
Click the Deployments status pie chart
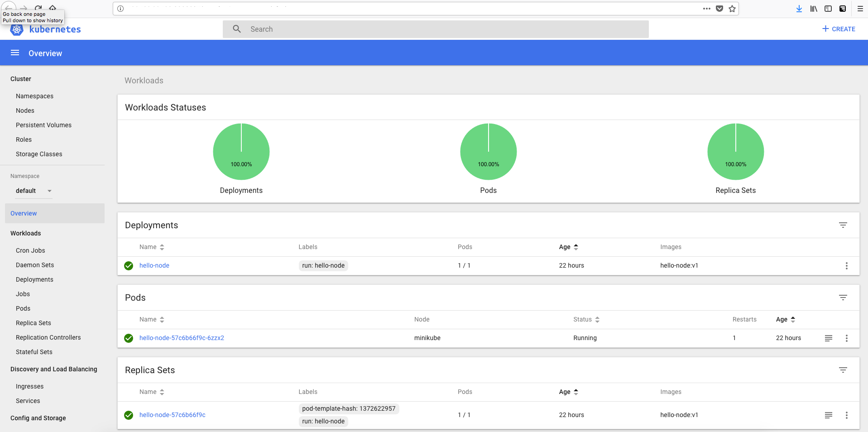point(241,152)
